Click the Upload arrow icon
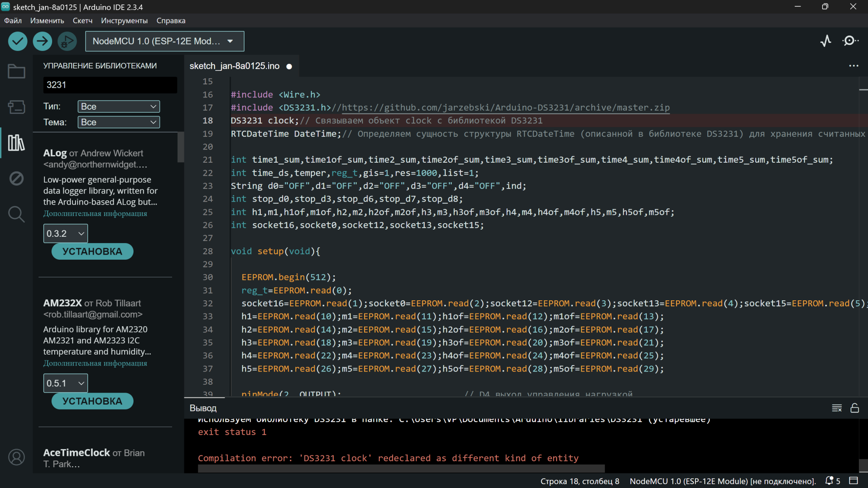 tap(42, 41)
